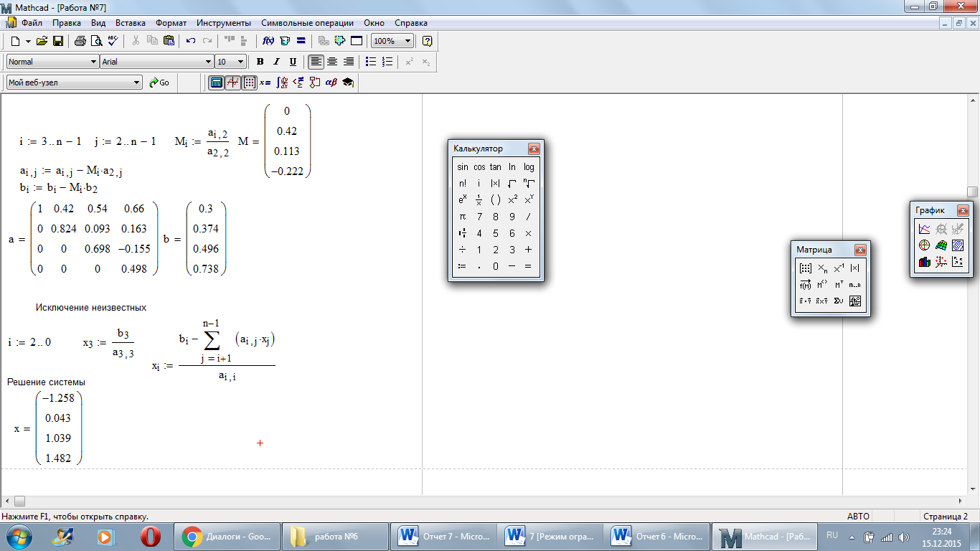
Task: Expand the New document arrow dropdown
Action: 28,41
